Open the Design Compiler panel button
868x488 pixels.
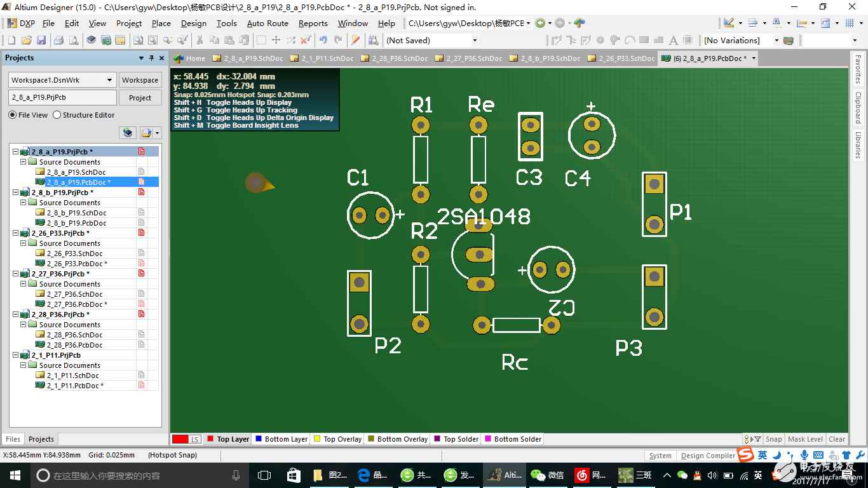(708, 456)
